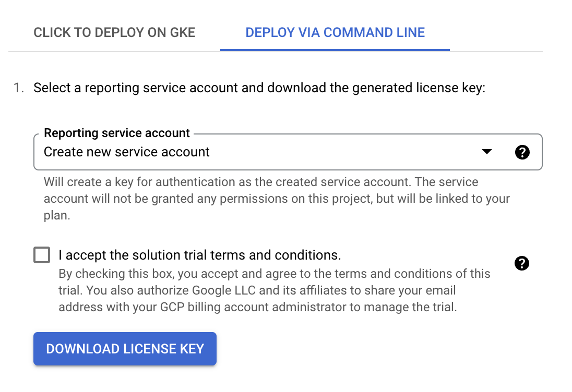This screenshot has width=572, height=392.
Task: Click the helper text about key authentication
Action: pyautogui.click(x=261, y=182)
